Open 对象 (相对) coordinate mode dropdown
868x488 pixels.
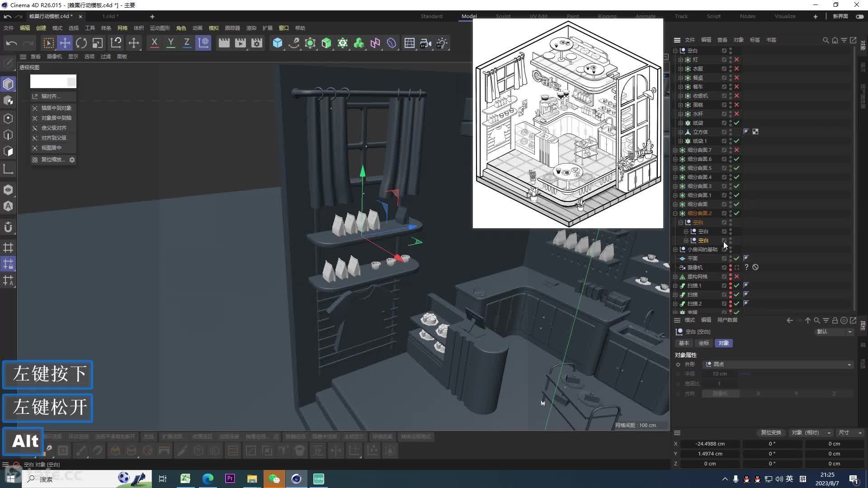tap(811, 432)
